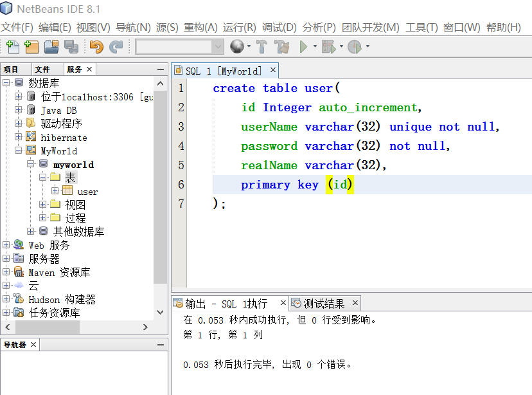532x395 pixels.
Task: Click the services panel horizontal scrollbar
Action: (76, 327)
